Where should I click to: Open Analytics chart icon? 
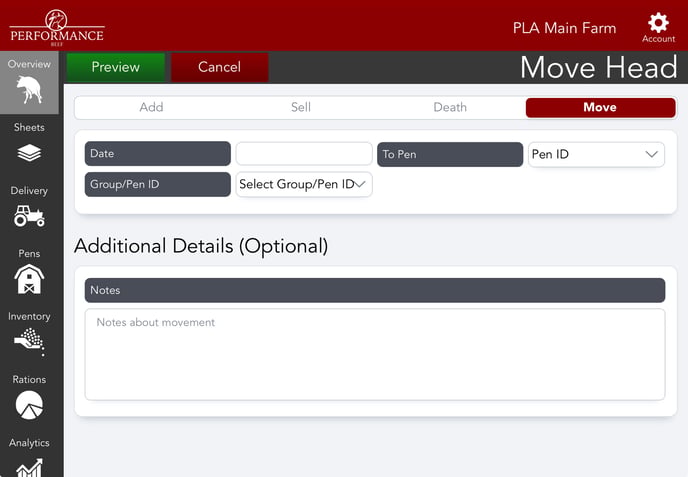29,465
